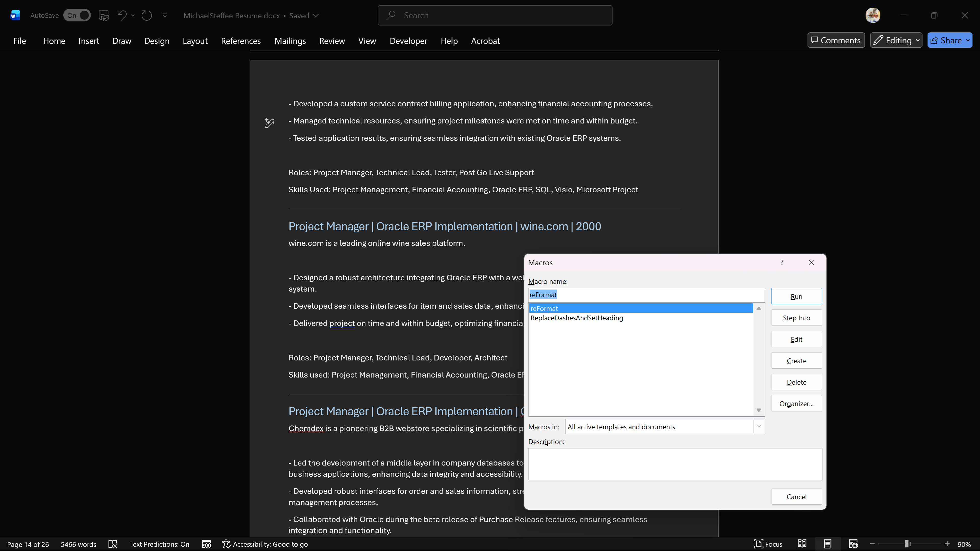
Task: Click the Run macro button
Action: click(x=796, y=297)
